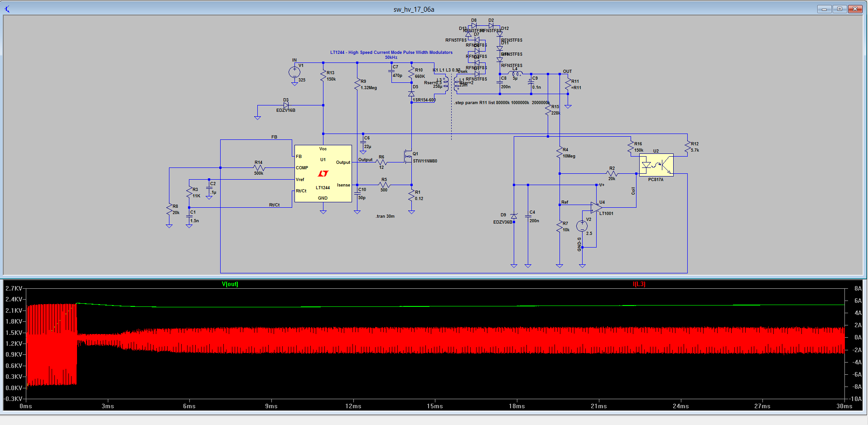Image resolution: width=868 pixels, height=425 pixels.
Task: Click the '.tran 30m' directive text
Action: coord(385,216)
